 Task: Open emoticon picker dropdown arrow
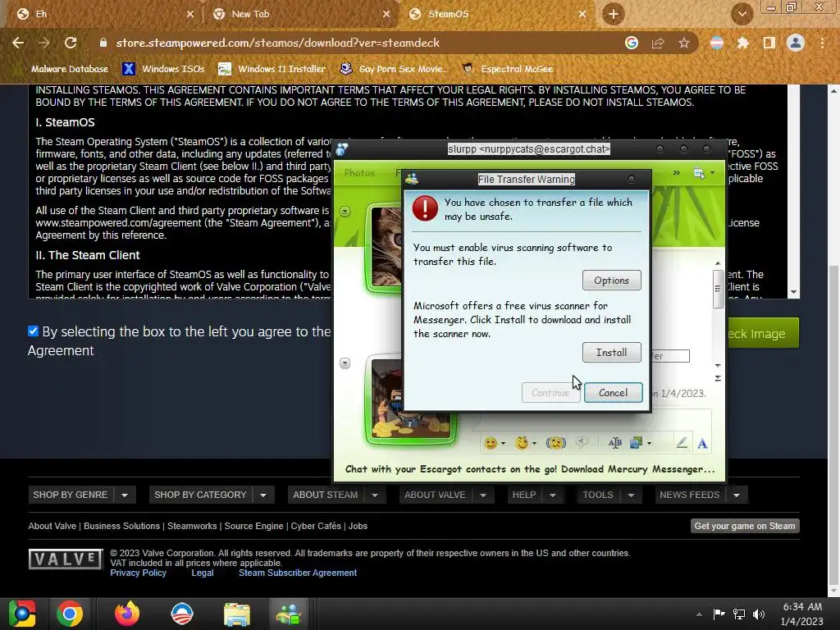[x=503, y=444]
